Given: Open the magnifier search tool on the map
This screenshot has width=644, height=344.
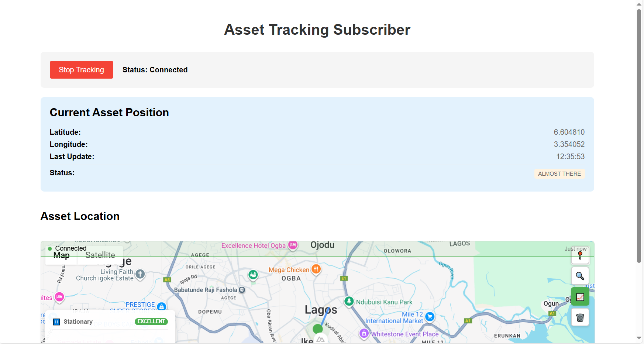Looking at the screenshot, I should 580,276.
